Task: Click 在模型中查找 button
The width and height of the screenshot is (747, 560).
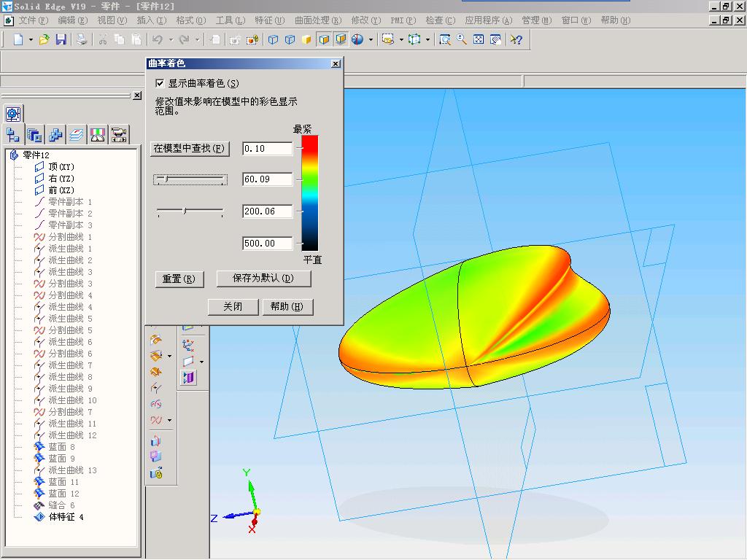Action: click(x=190, y=149)
